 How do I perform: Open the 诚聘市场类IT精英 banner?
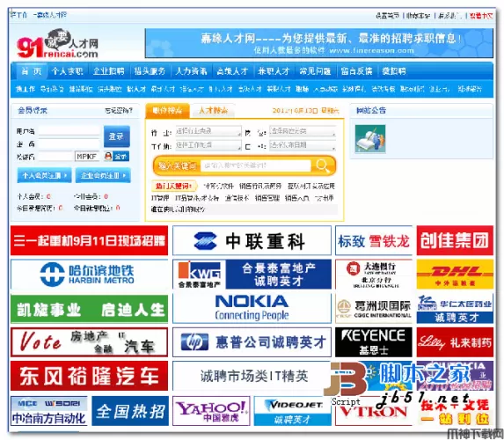(252, 376)
